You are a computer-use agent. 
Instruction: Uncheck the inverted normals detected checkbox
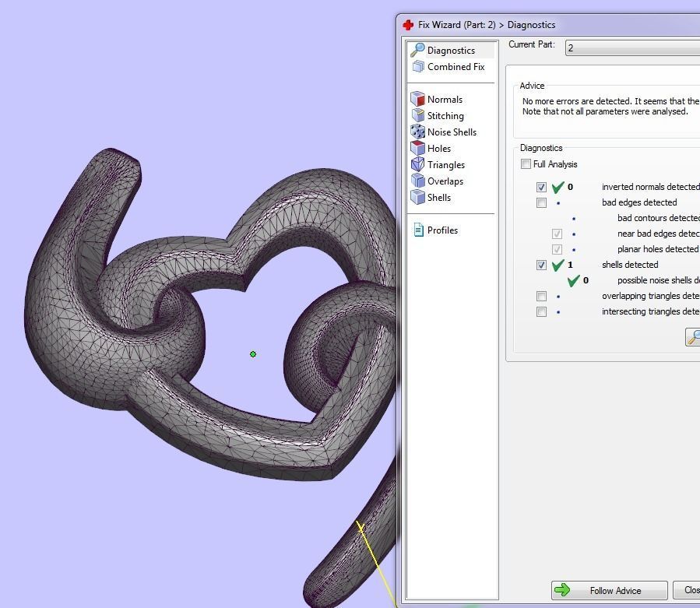[541, 187]
